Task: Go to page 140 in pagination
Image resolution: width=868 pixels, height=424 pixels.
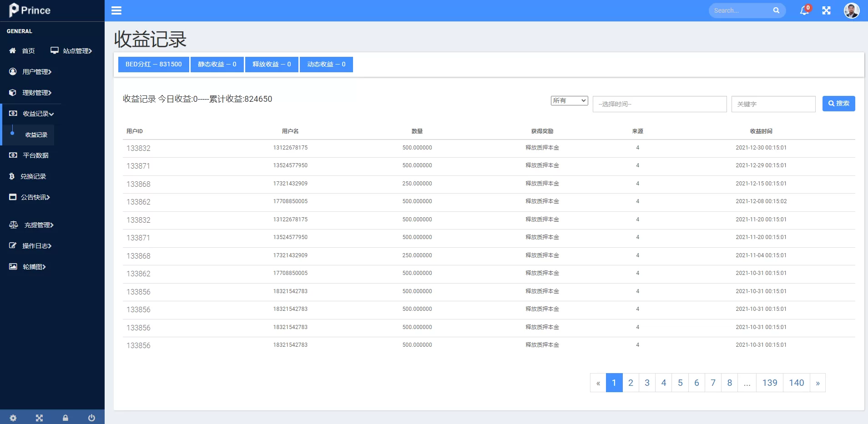Action: 797,383
